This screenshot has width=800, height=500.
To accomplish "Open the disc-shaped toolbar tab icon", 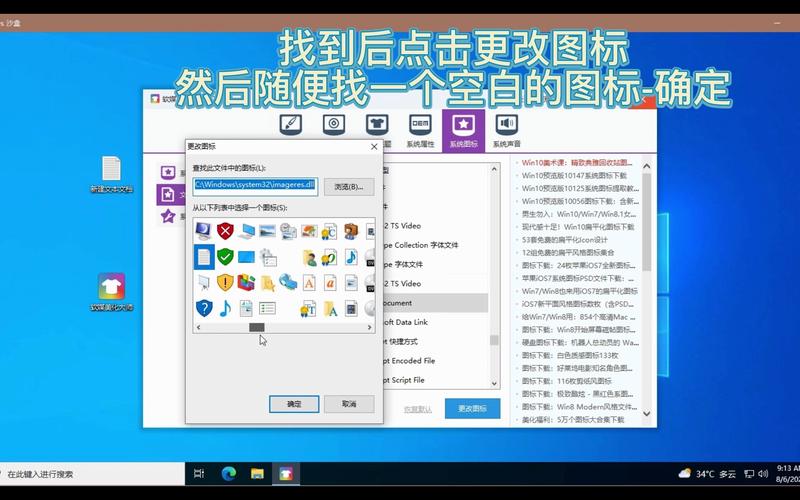I will pos(334,124).
